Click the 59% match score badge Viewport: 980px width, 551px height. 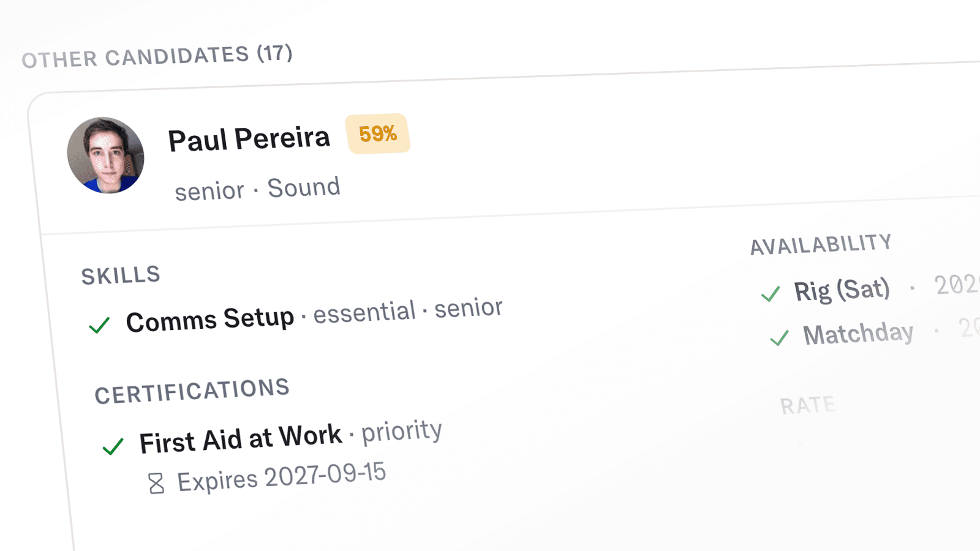pyautogui.click(x=378, y=133)
